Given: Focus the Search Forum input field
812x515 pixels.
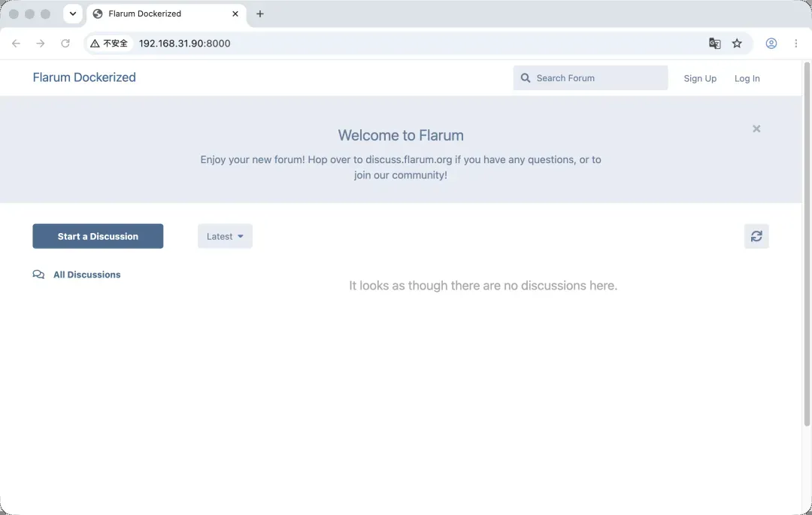Looking at the screenshot, I should point(590,78).
